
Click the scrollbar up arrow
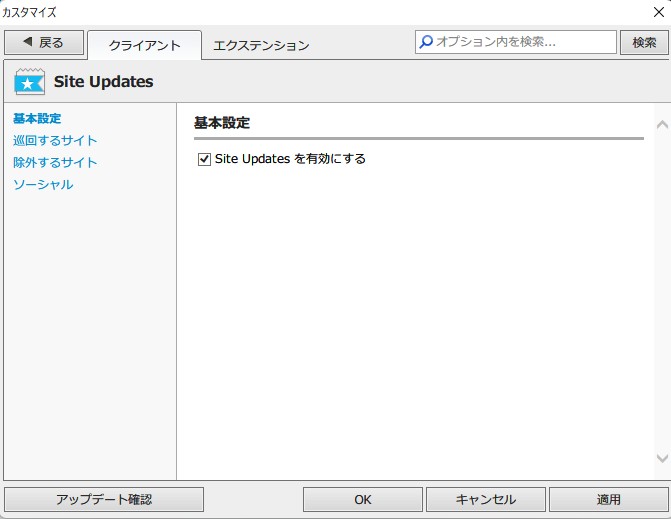(x=662, y=125)
